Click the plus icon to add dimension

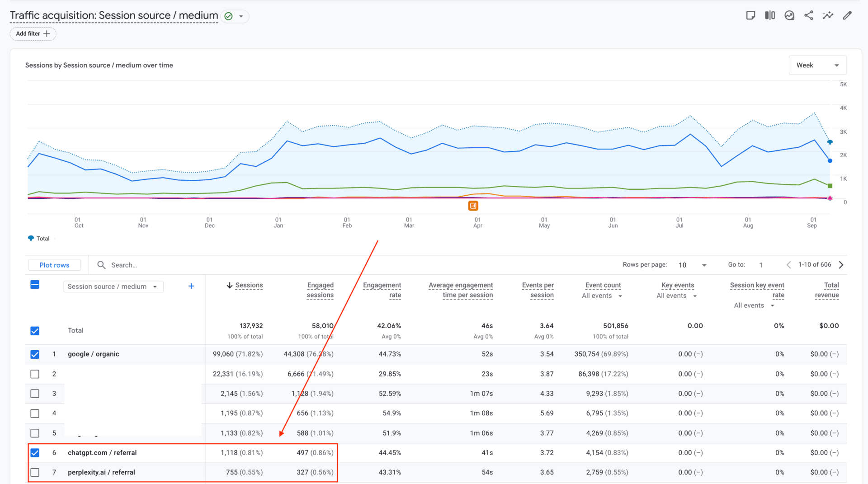pos(191,286)
